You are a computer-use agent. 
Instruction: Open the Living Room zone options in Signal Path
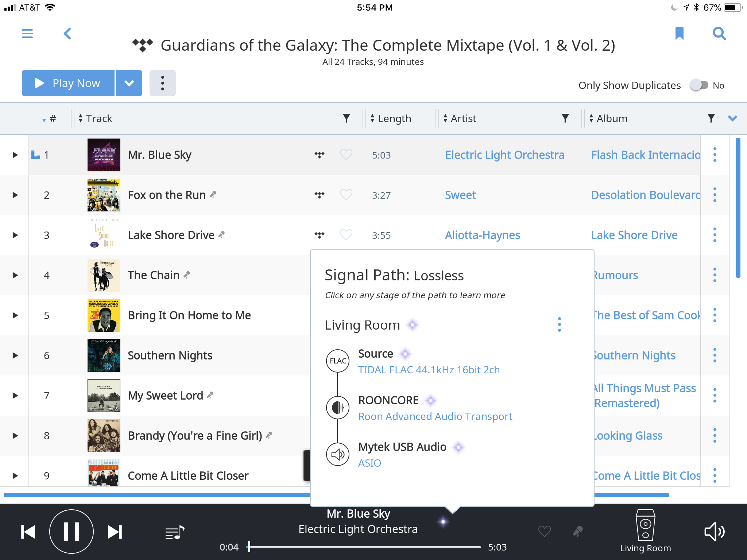(560, 324)
